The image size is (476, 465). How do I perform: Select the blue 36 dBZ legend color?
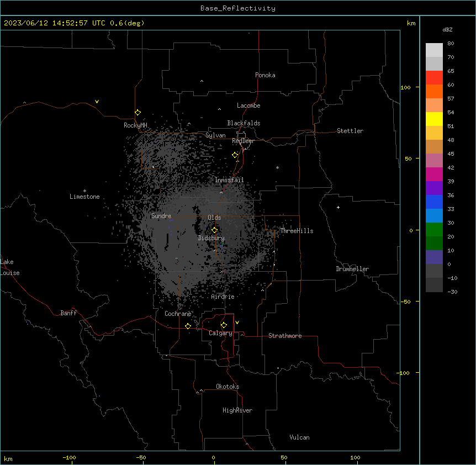pos(434,202)
